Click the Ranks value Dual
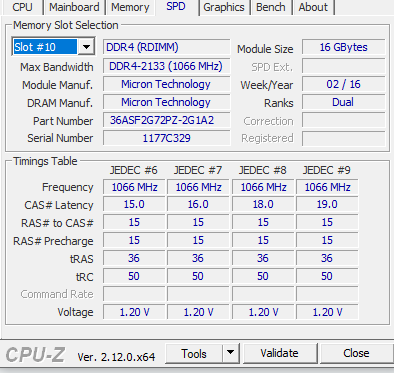394x373 pixels. (x=344, y=102)
